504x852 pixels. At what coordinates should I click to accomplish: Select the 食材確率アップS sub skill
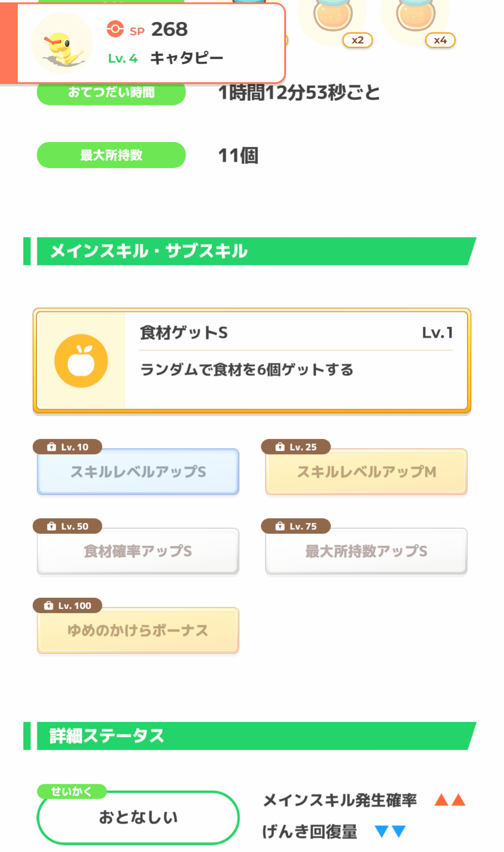138,551
